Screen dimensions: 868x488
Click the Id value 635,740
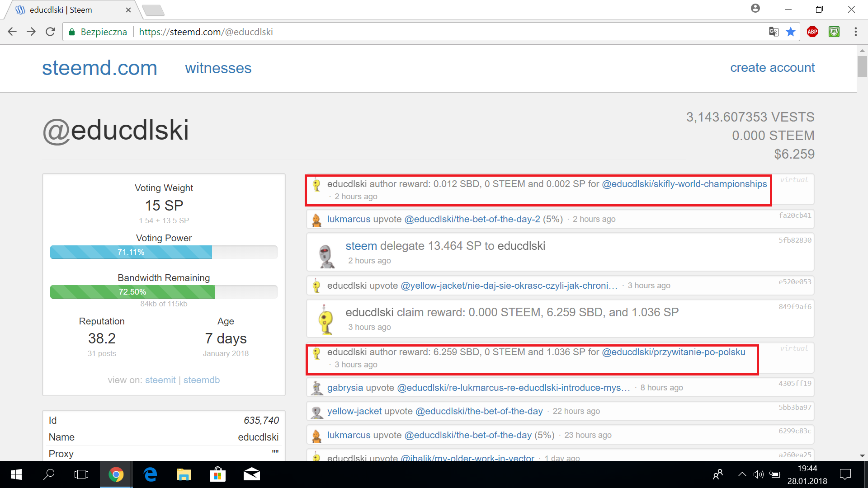click(261, 421)
